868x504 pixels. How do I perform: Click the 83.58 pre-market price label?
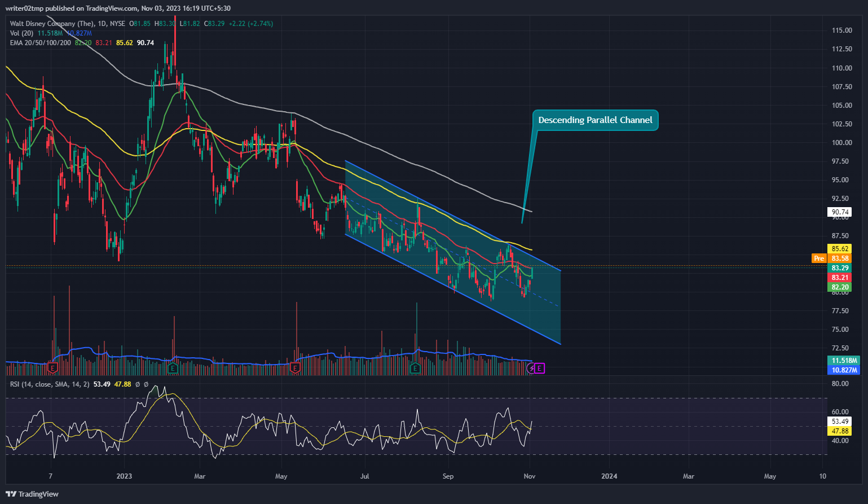point(840,258)
